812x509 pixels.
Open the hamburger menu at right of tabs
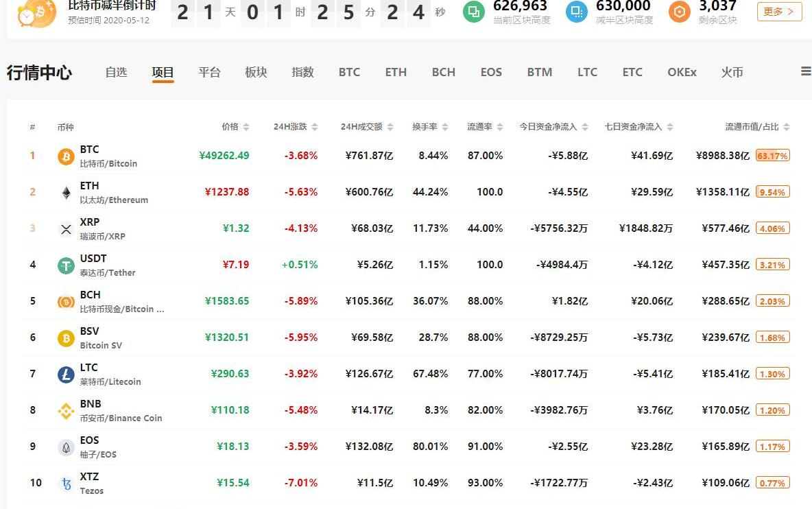pyautogui.click(x=806, y=71)
